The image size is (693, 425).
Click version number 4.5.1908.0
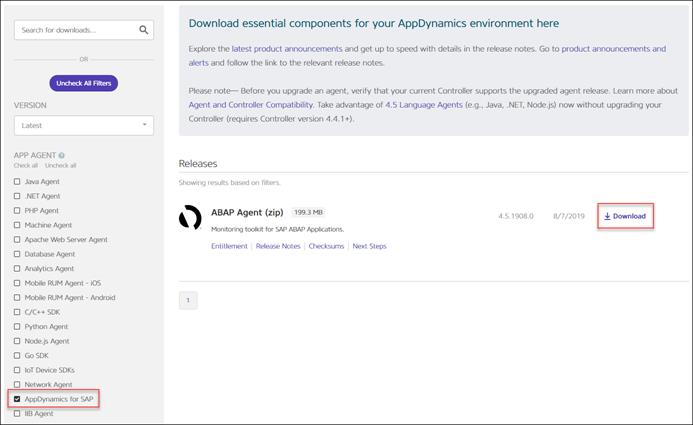tap(516, 216)
